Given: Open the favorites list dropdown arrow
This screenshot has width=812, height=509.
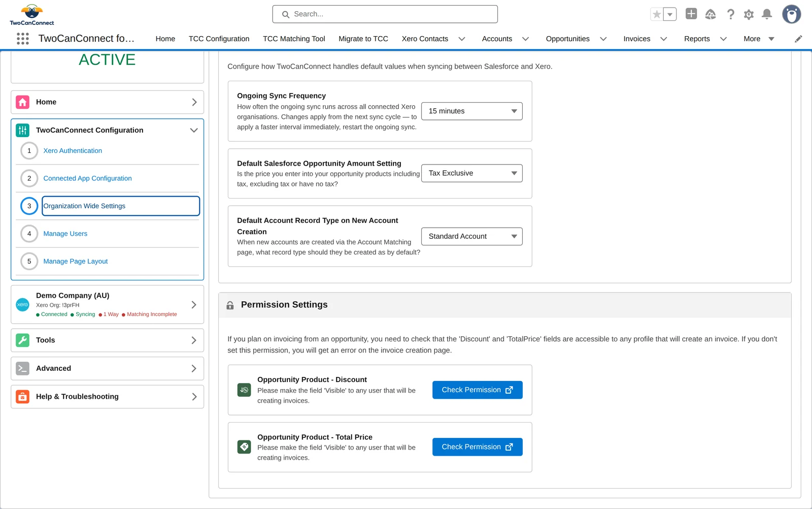Looking at the screenshot, I should [x=670, y=14].
